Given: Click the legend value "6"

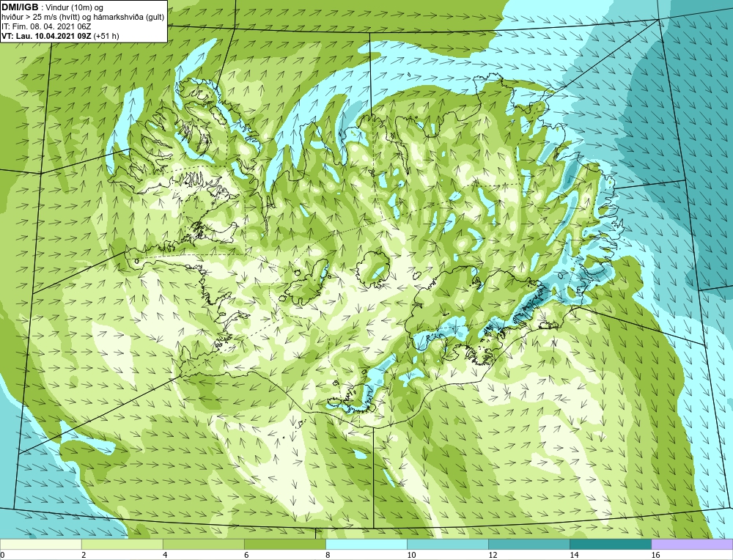Looking at the screenshot, I should pos(246,555).
